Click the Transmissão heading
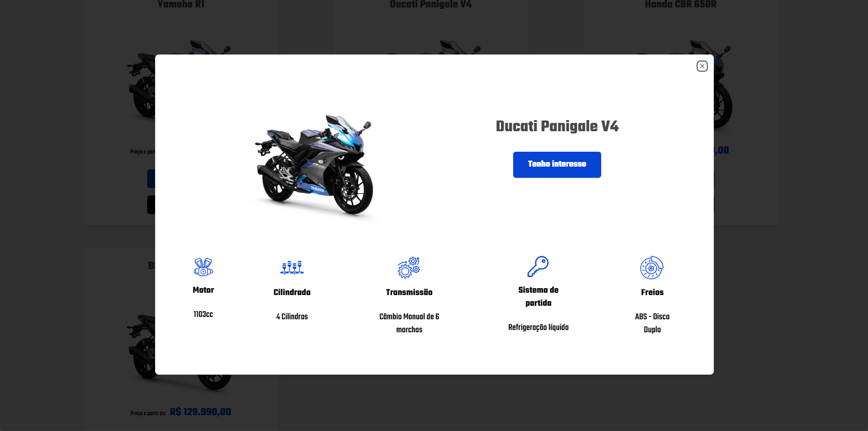 coord(409,292)
